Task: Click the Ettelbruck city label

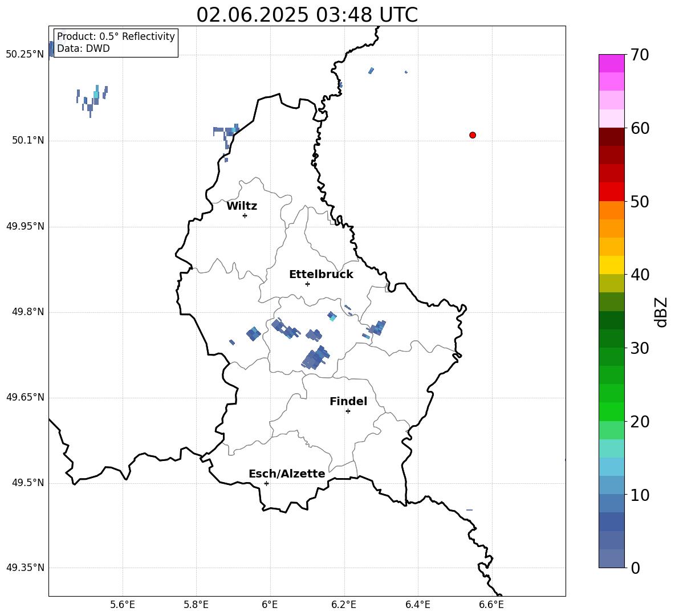Action: (x=321, y=275)
